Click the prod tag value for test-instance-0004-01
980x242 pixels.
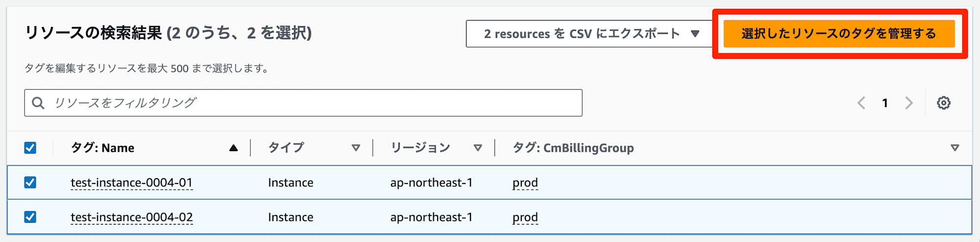tap(525, 183)
